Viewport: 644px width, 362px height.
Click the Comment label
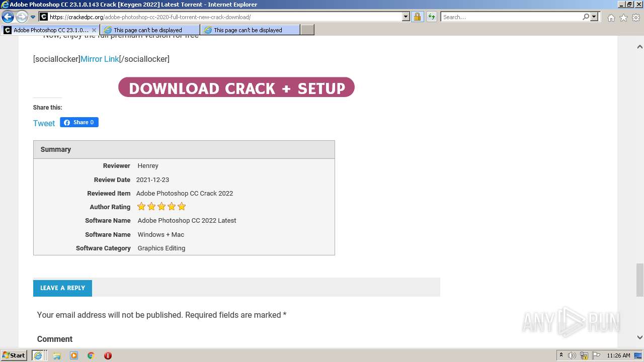[55, 339]
